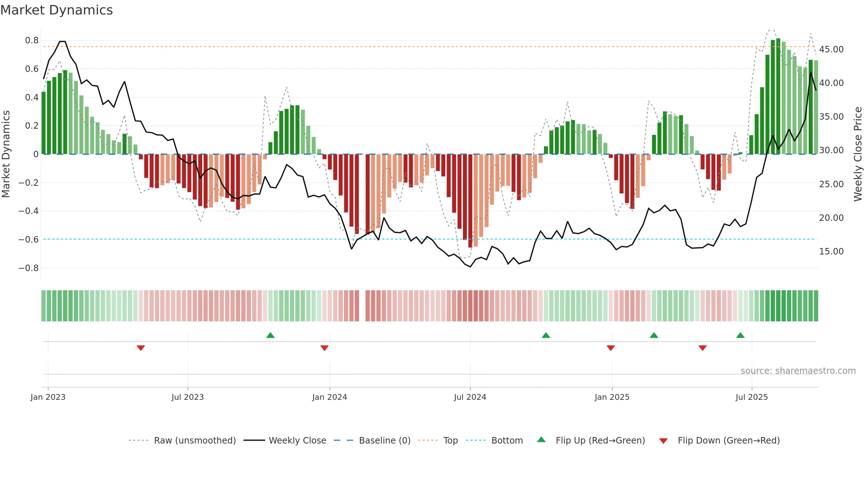Toggle Flip Down (Green→Red) legend entry
The width and height of the screenshot is (868, 488).
(719, 440)
